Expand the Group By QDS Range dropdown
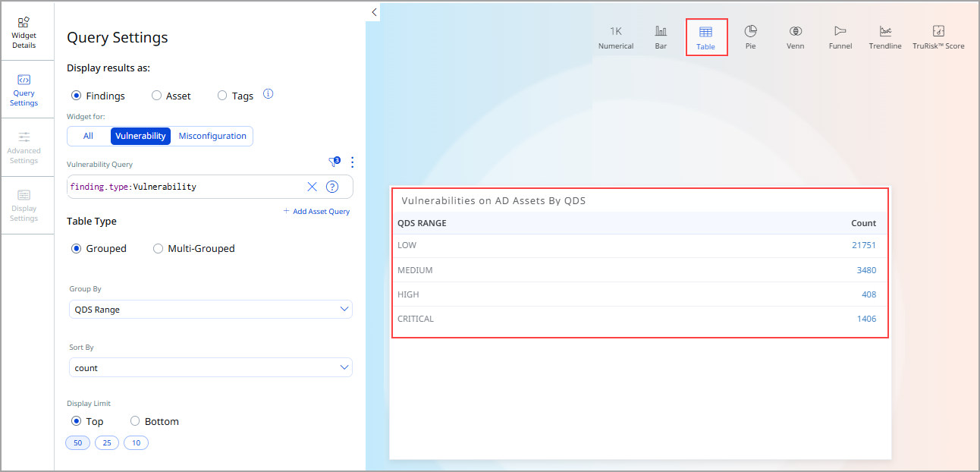Image resolution: width=980 pixels, height=472 pixels. (210, 310)
